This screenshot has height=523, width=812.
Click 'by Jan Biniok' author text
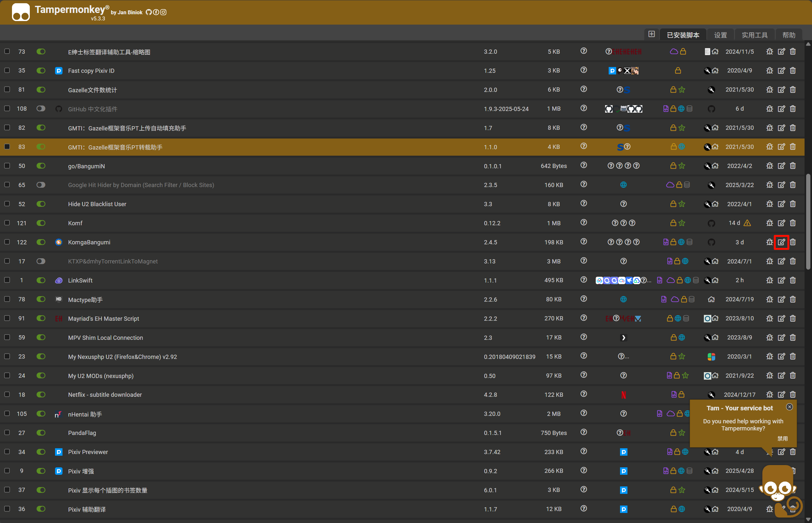[x=126, y=13]
